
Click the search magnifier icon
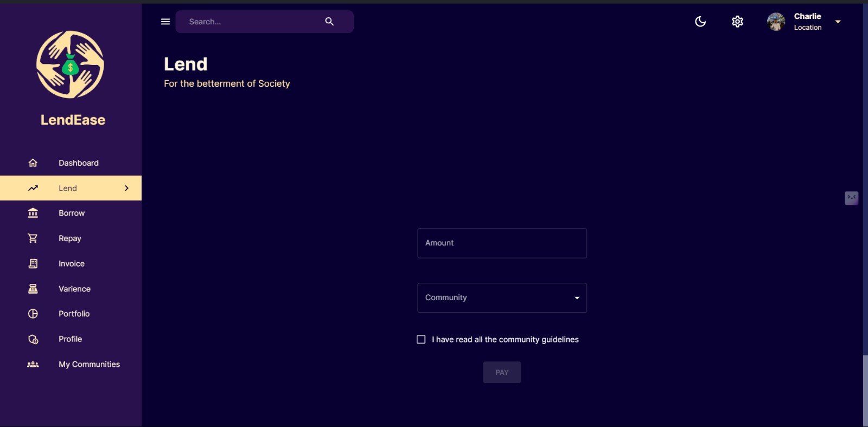(329, 22)
